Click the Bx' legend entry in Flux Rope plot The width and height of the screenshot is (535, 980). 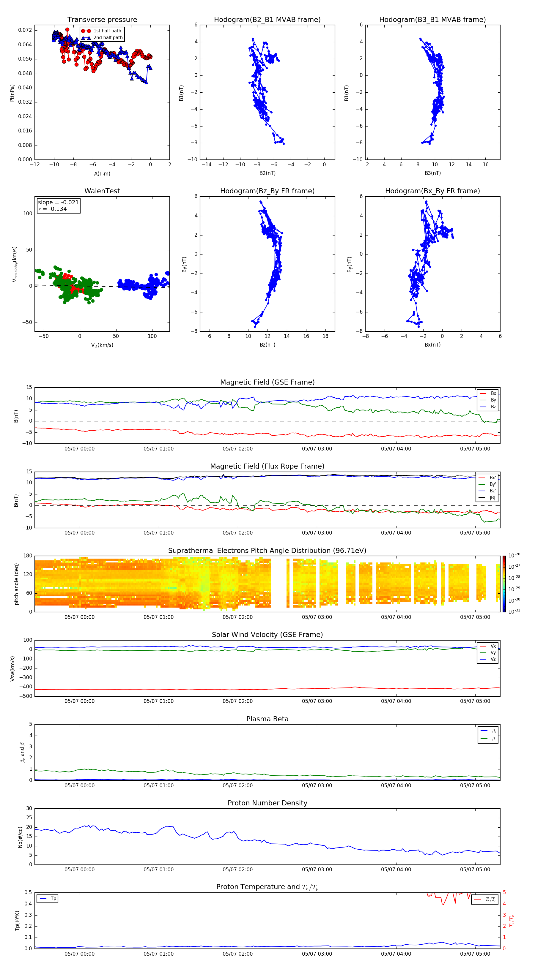pyautogui.click(x=487, y=478)
